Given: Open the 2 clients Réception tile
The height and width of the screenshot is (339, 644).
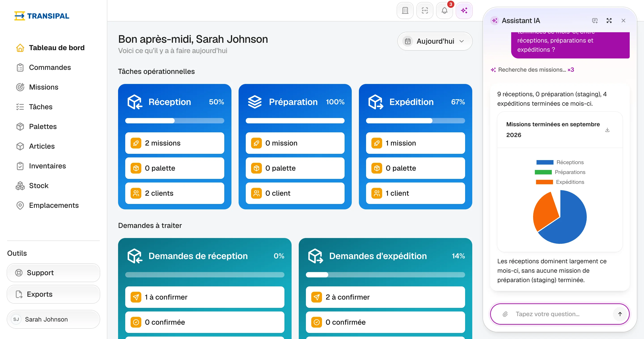Looking at the screenshot, I should pos(174,193).
